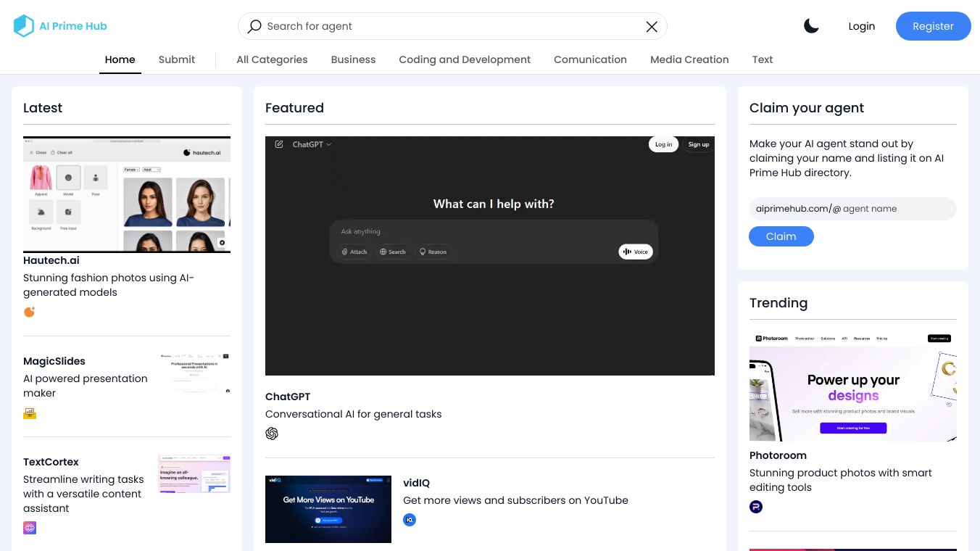Click the Photoroom round logo icon
The height and width of the screenshot is (551, 980).
tap(756, 507)
